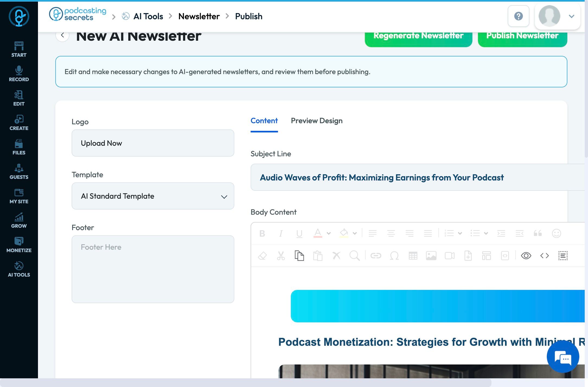588x387 pixels.
Task: Toggle underline formatting
Action: [x=299, y=233]
